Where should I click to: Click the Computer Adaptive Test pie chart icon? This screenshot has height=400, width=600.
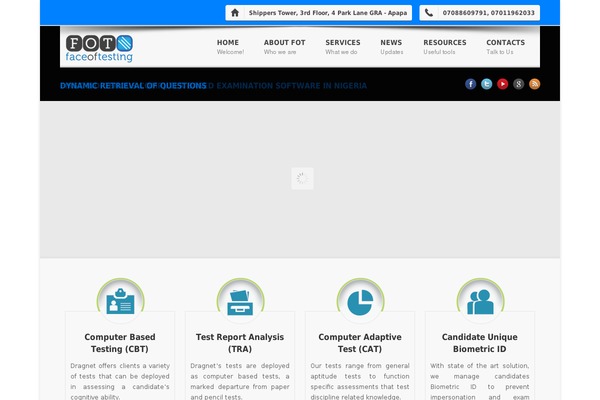[360, 302]
